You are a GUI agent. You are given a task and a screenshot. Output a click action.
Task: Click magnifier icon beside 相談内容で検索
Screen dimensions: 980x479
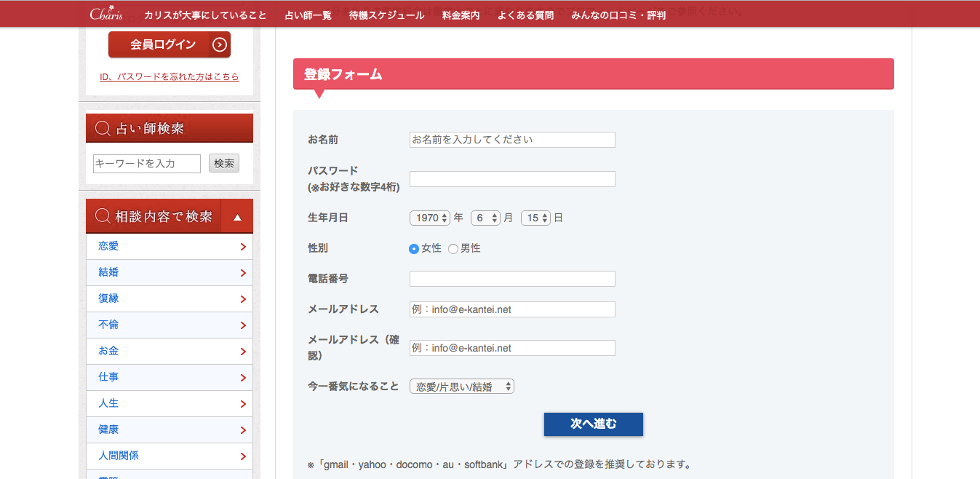[x=103, y=217]
